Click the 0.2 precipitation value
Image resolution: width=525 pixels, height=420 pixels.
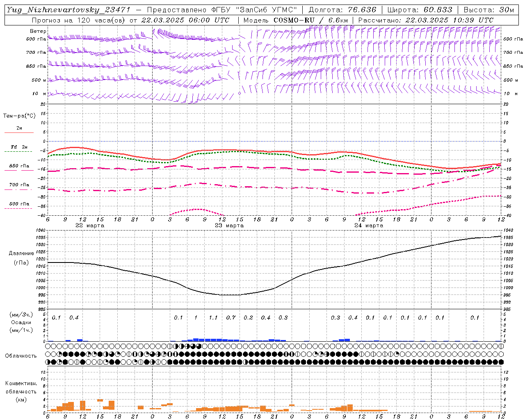pyautogui.click(x=248, y=318)
